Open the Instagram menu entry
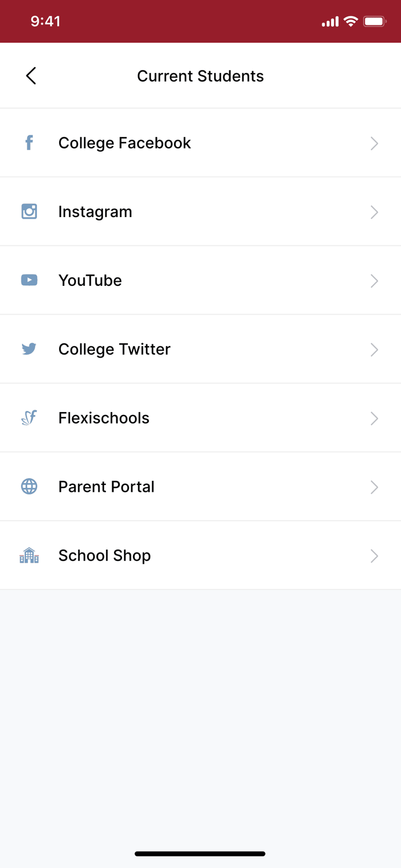401x868 pixels. click(x=95, y=212)
